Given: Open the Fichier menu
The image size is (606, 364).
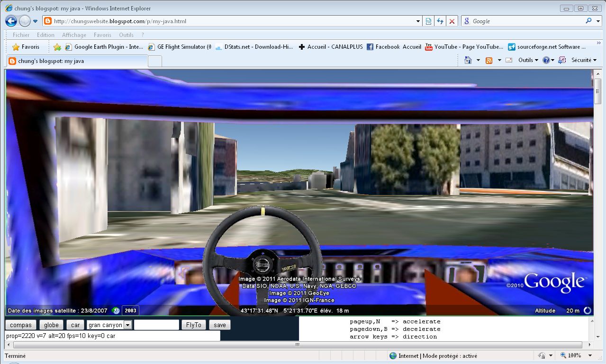Looking at the screenshot, I should coord(21,35).
